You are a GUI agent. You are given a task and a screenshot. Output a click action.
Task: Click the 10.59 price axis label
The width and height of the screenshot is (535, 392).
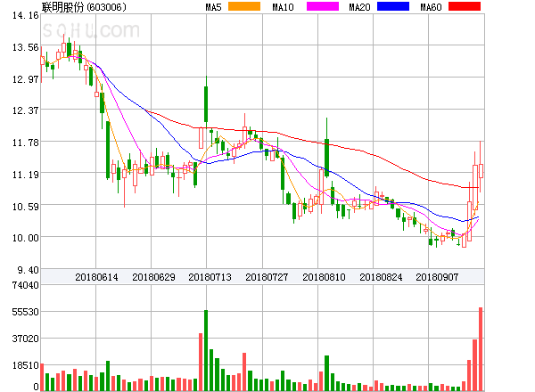[26, 207]
